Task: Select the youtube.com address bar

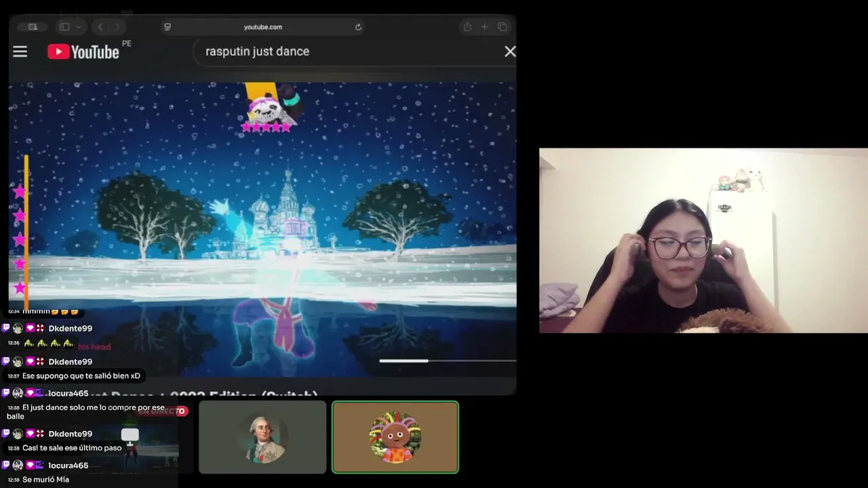Action: coord(263,27)
